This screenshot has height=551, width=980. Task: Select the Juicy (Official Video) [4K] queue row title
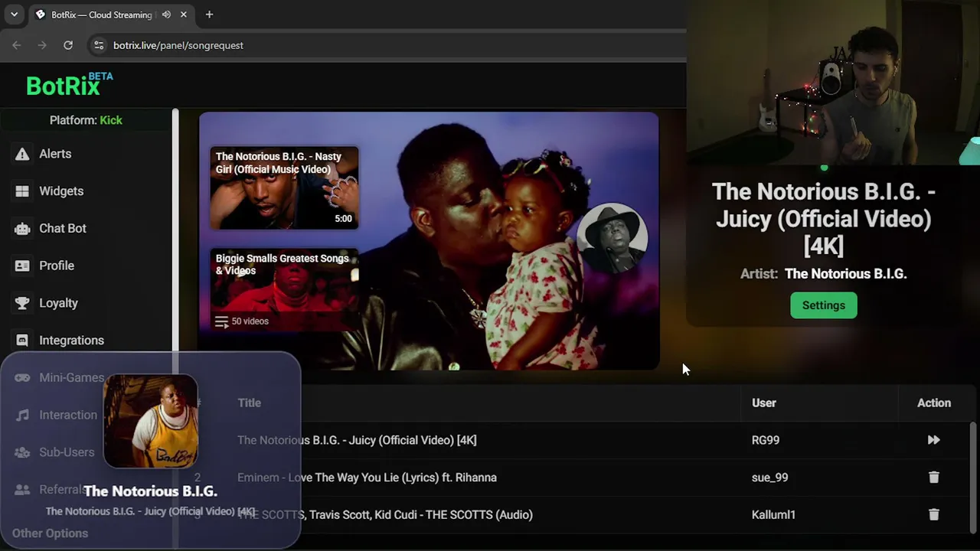point(357,440)
